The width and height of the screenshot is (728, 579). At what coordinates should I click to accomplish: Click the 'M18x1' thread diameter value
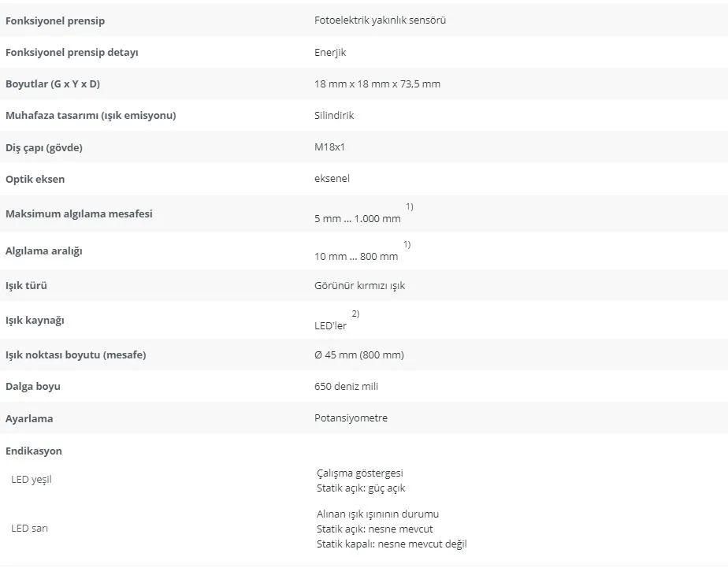[x=329, y=147]
